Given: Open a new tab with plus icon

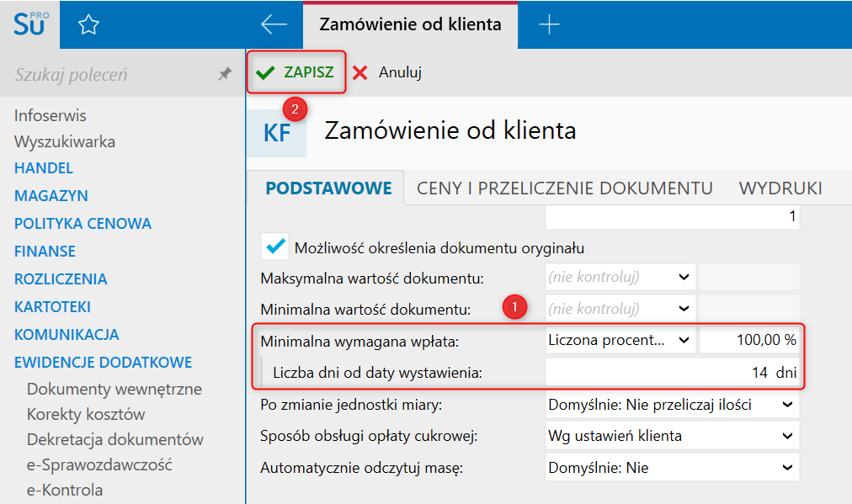Looking at the screenshot, I should pyautogui.click(x=549, y=25).
